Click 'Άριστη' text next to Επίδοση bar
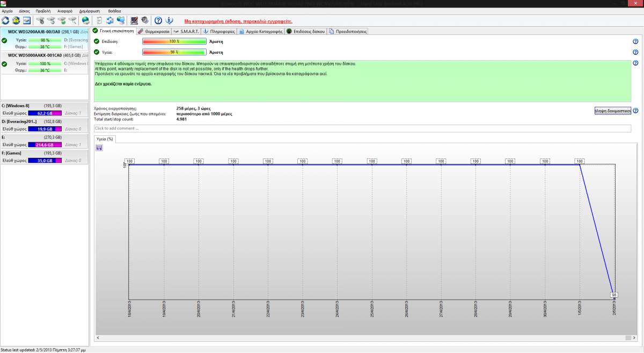 coord(216,41)
